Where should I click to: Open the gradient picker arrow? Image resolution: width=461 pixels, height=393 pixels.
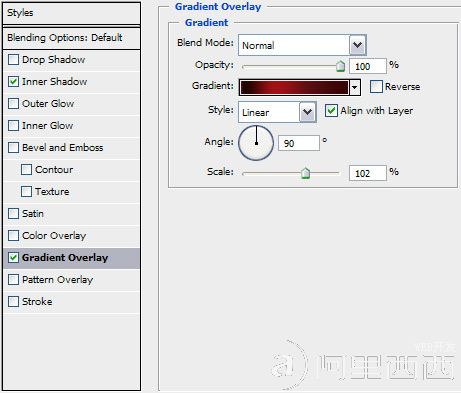click(x=355, y=88)
